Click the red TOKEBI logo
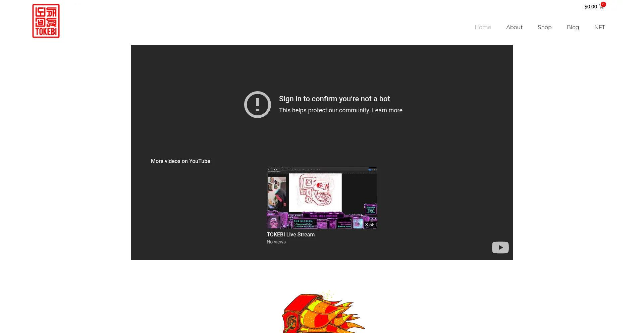644x333 pixels. point(46,21)
